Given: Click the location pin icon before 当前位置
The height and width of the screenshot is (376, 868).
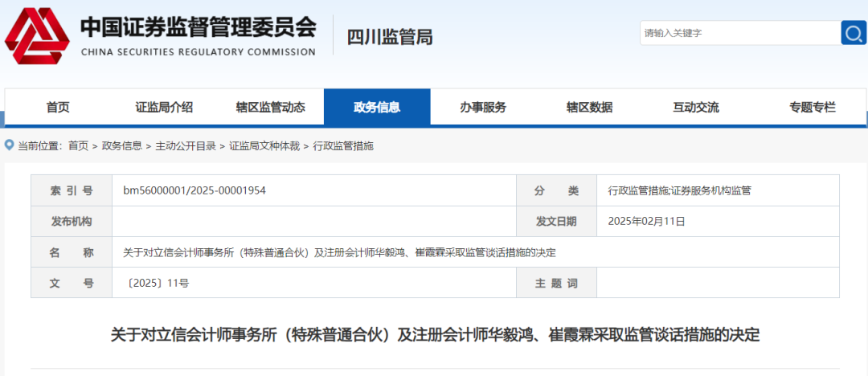Looking at the screenshot, I should coord(9,145).
